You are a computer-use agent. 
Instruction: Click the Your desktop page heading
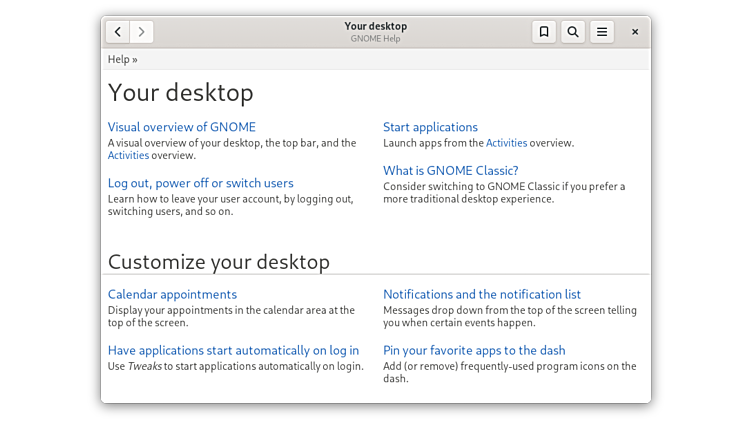tap(181, 93)
